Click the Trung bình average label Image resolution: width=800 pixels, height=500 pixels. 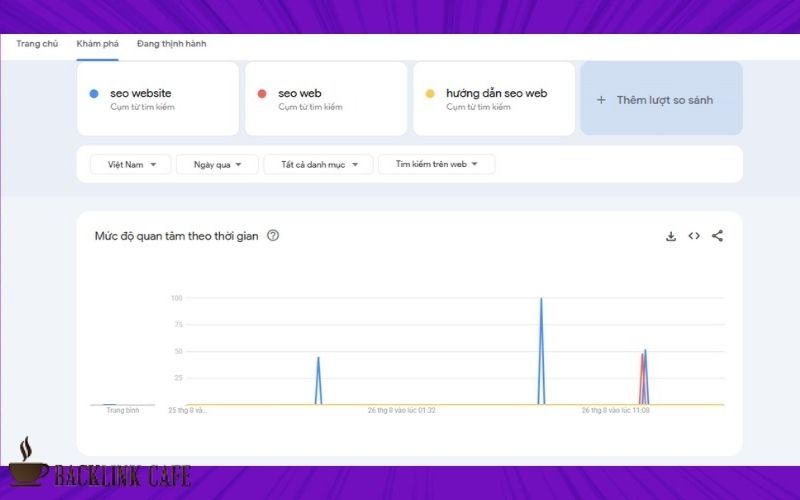122,410
